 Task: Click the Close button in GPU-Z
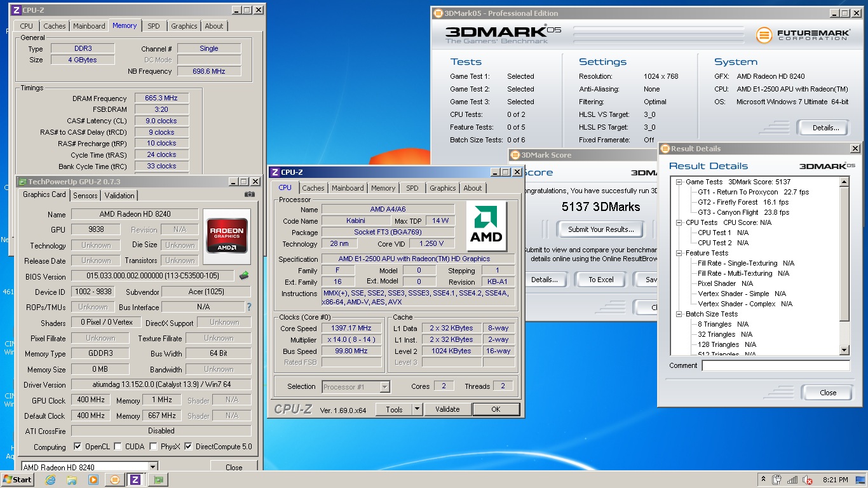click(x=234, y=467)
